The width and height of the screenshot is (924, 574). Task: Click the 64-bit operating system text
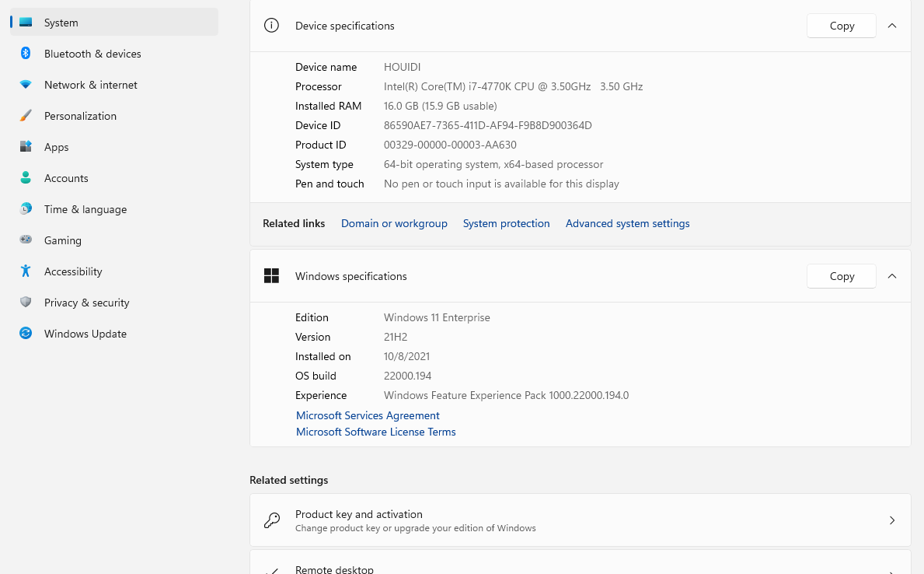pos(493,165)
